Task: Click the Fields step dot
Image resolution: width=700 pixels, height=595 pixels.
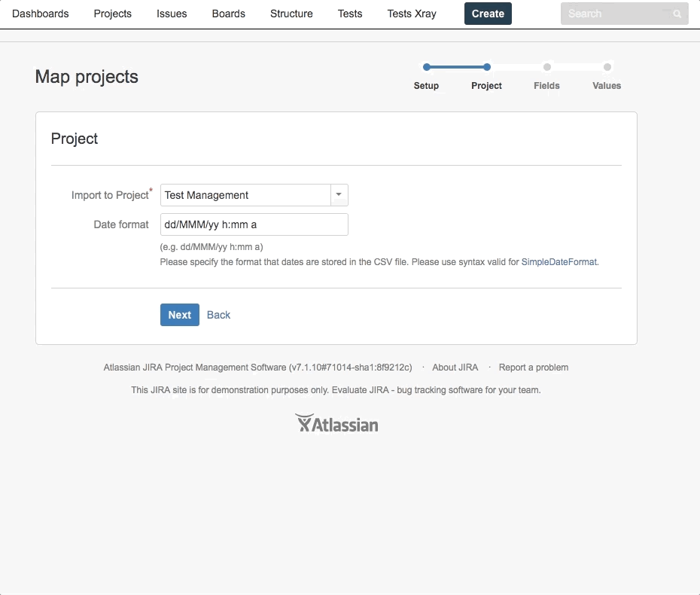Action: pyautogui.click(x=546, y=66)
